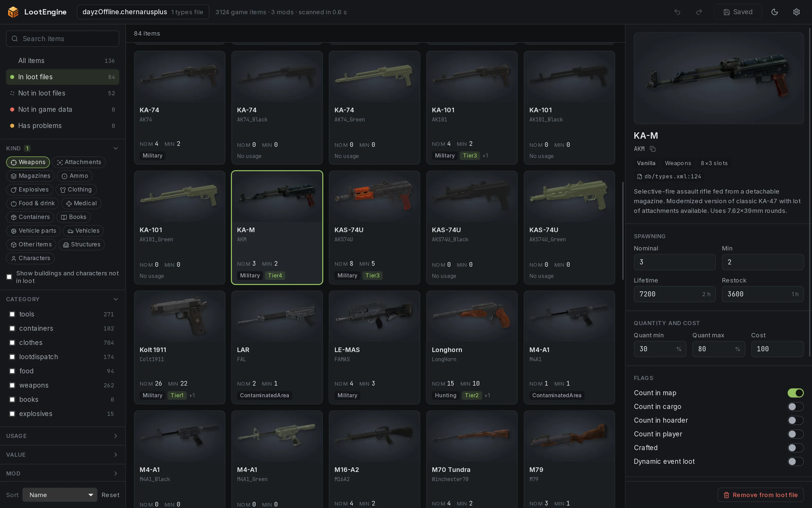The width and height of the screenshot is (812, 508).
Task: Check Show buildings and characters not in loot
Action: (9, 277)
